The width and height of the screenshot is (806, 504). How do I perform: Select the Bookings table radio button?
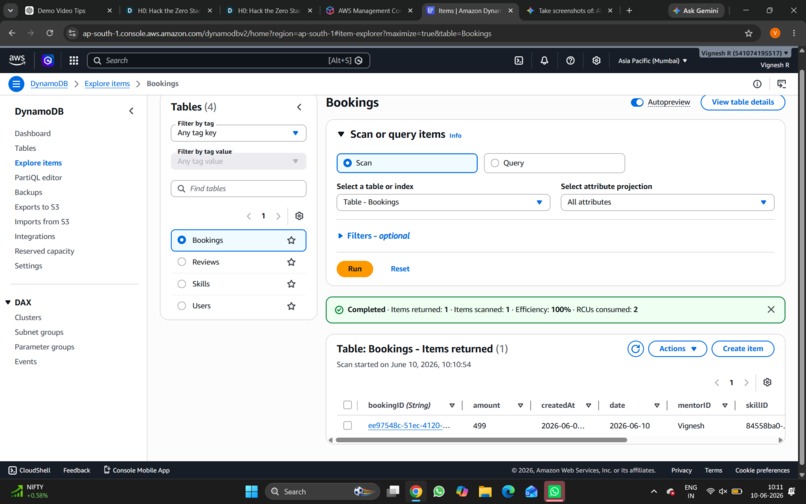pos(181,240)
